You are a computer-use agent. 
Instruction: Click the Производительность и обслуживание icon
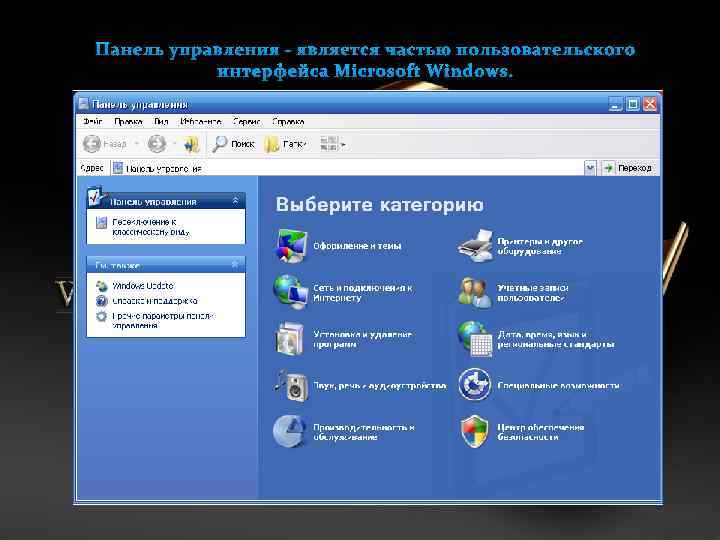(290, 431)
